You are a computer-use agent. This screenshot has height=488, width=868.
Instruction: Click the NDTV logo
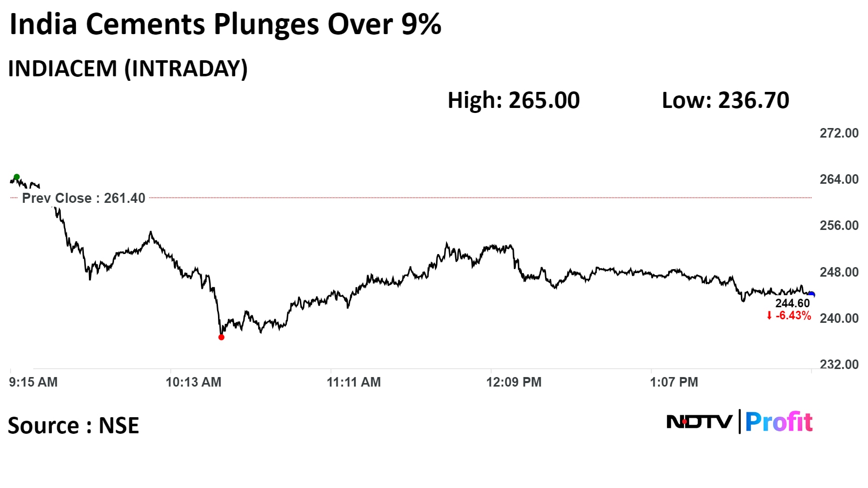click(699, 422)
